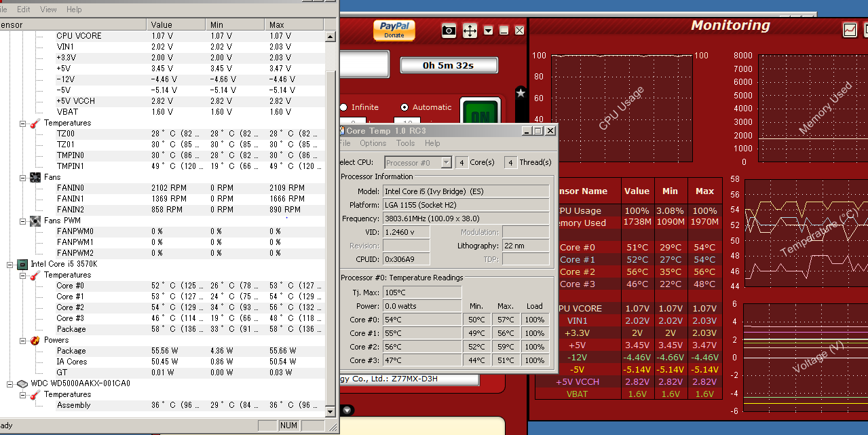
Task: Click the VID 1.2460 v field
Action: (x=407, y=232)
